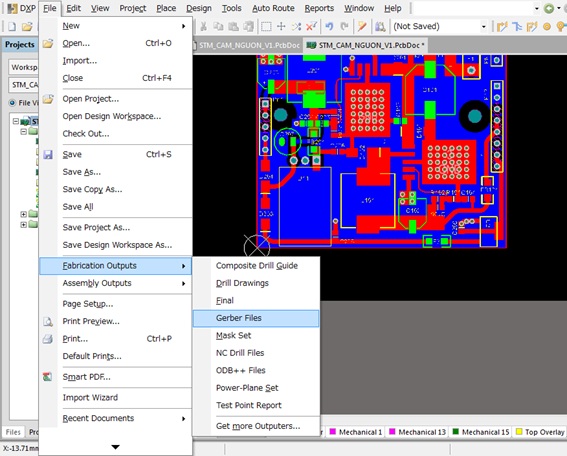Collapse the top project tree node

pos(16,121)
